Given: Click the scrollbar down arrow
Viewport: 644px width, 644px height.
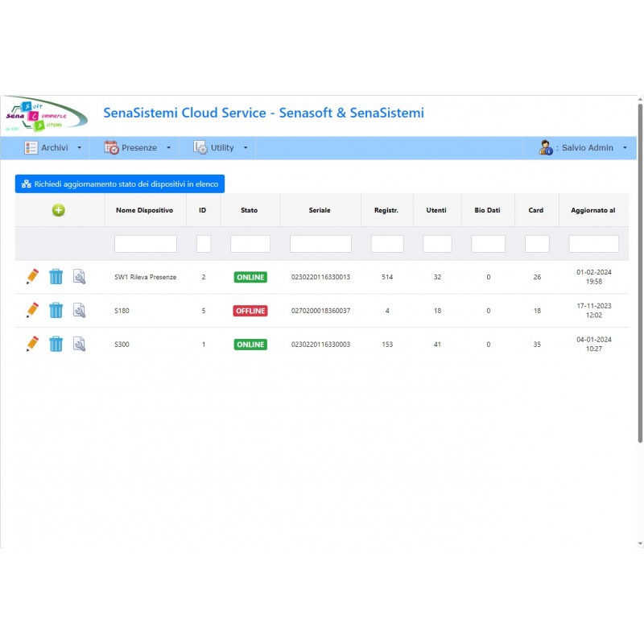Looking at the screenshot, I should [640, 544].
